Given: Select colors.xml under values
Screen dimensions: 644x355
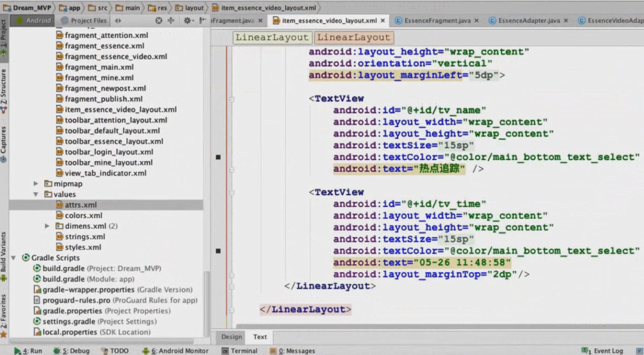Looking at the screenshot, I should point(79,215).
